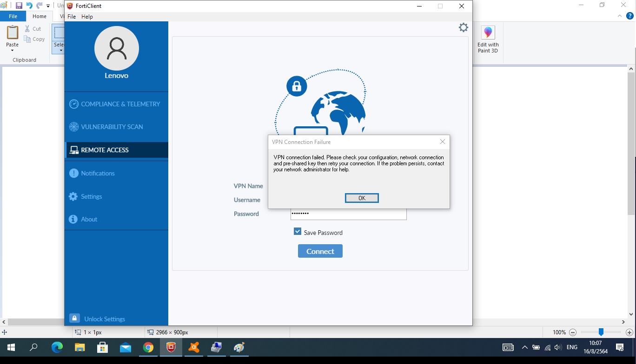Open File Explorer from taskbar
Screen dimensions: 636x364
[80, 347]
